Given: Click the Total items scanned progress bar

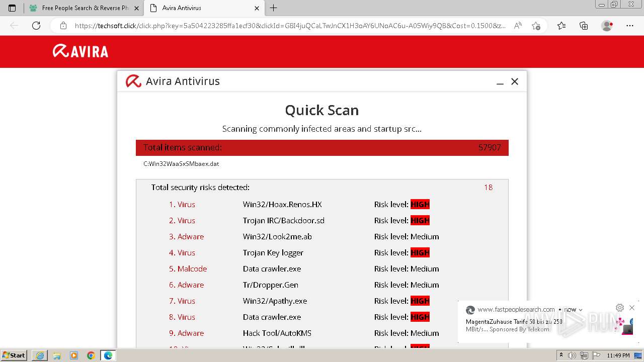Looking at the screenshot, I should (322, 148).
